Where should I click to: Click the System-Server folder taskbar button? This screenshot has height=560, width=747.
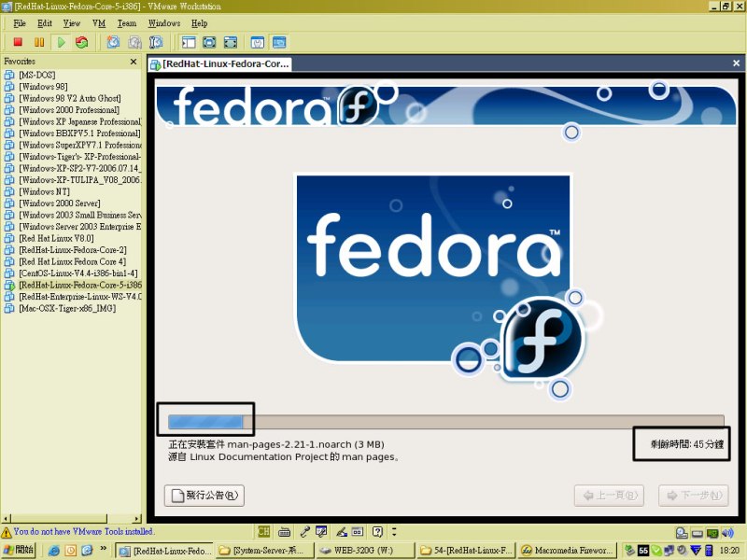tap(264, 551)
